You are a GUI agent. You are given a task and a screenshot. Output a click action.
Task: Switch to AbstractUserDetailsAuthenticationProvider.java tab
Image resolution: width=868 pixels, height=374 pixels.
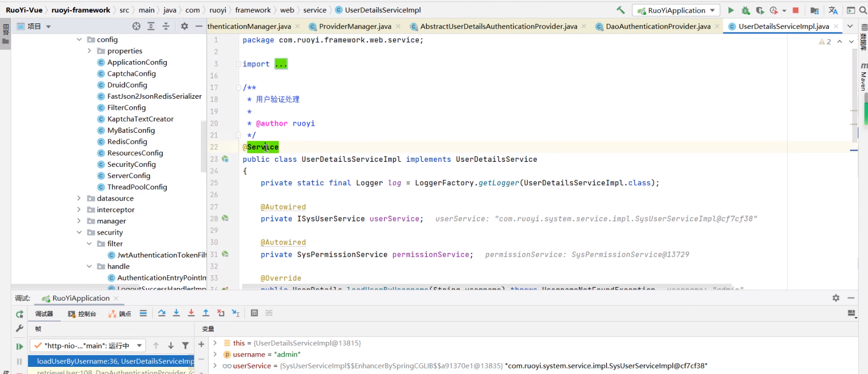[x=499, y=26]
